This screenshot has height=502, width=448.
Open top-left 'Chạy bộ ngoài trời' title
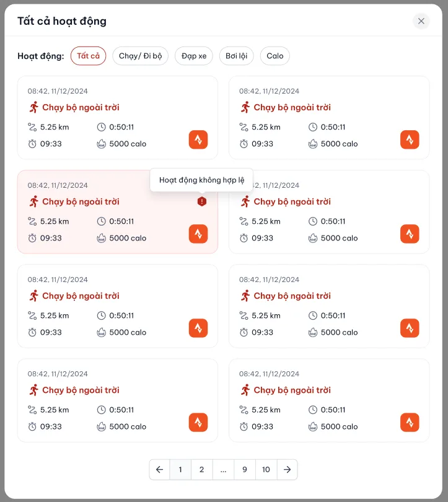point(81,107)
